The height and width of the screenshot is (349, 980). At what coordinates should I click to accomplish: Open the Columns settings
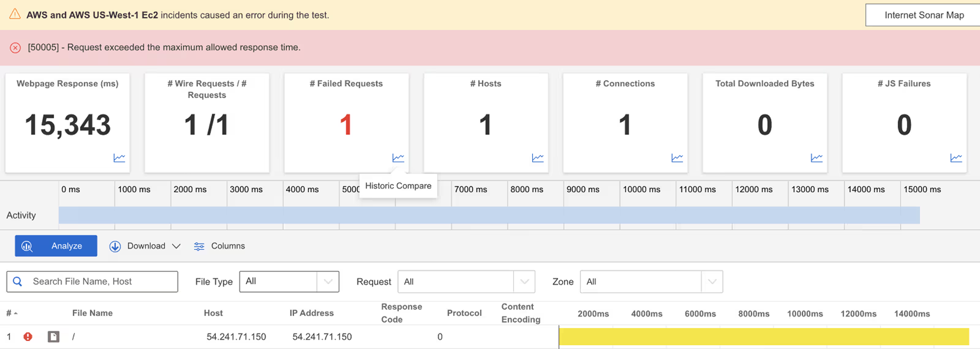pyautogui.click(x=219, y=246)
